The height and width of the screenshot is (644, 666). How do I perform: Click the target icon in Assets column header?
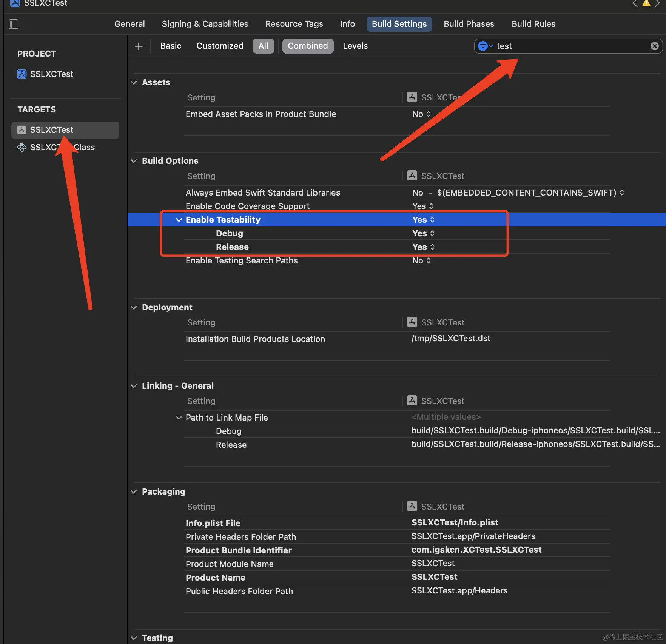[412, 97]
